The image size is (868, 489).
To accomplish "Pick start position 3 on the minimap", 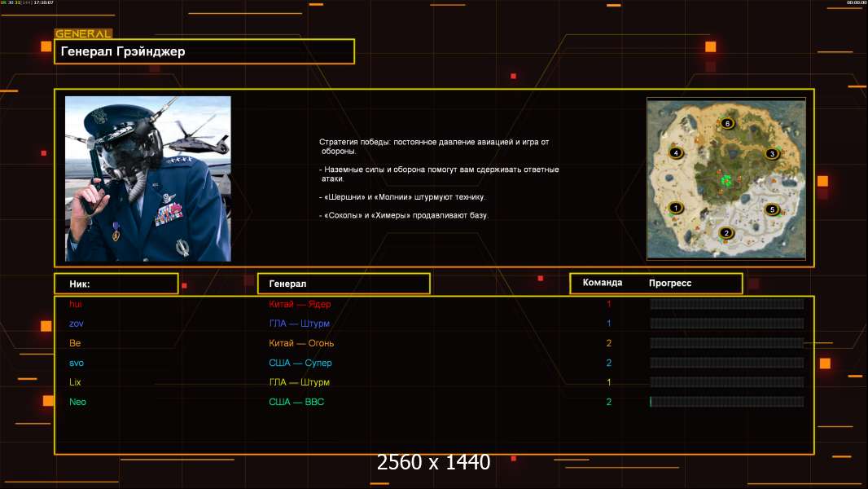I will pos(773,153).
